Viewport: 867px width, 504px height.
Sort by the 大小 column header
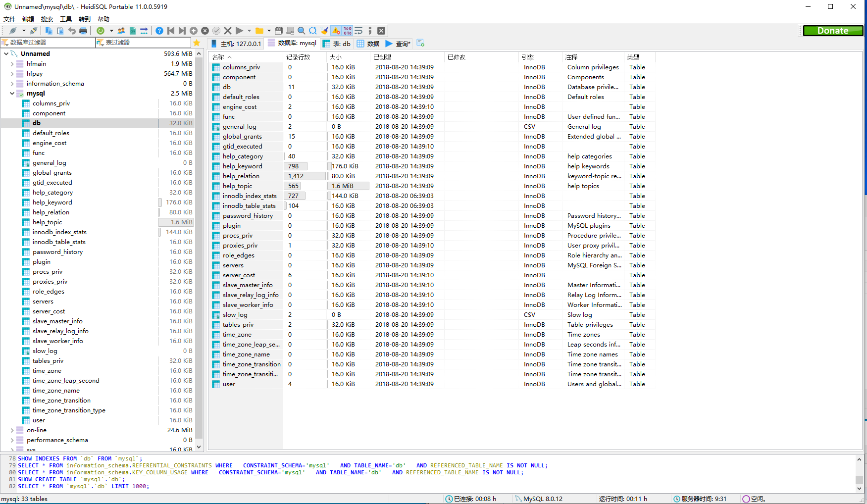tap(348, 57)
